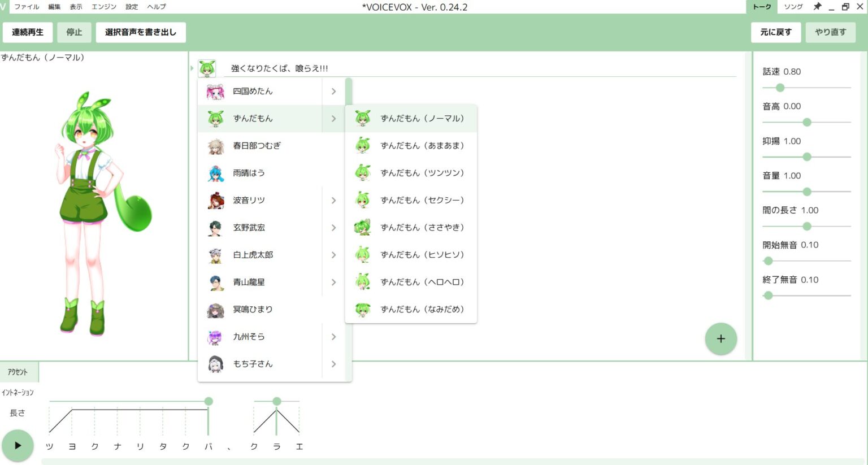Viewport: 868px width, 465px height.
Task: Switch to the ソング tab
Action: (793, 7)
